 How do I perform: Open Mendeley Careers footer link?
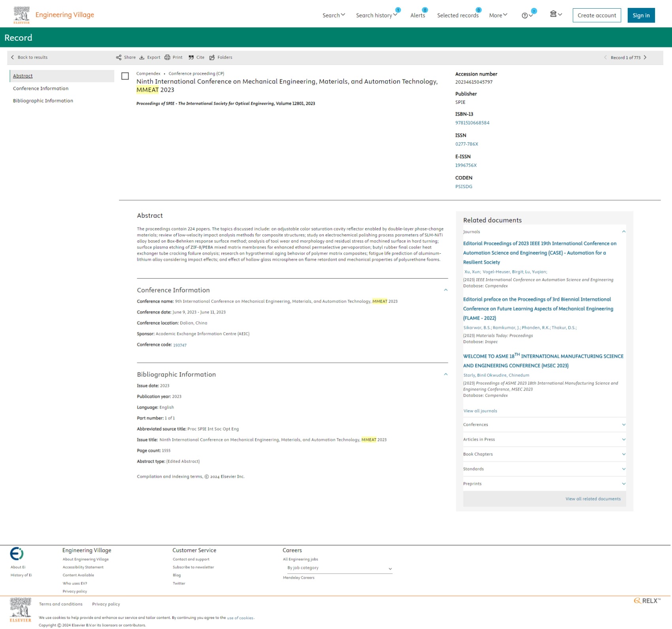point(299,578)
